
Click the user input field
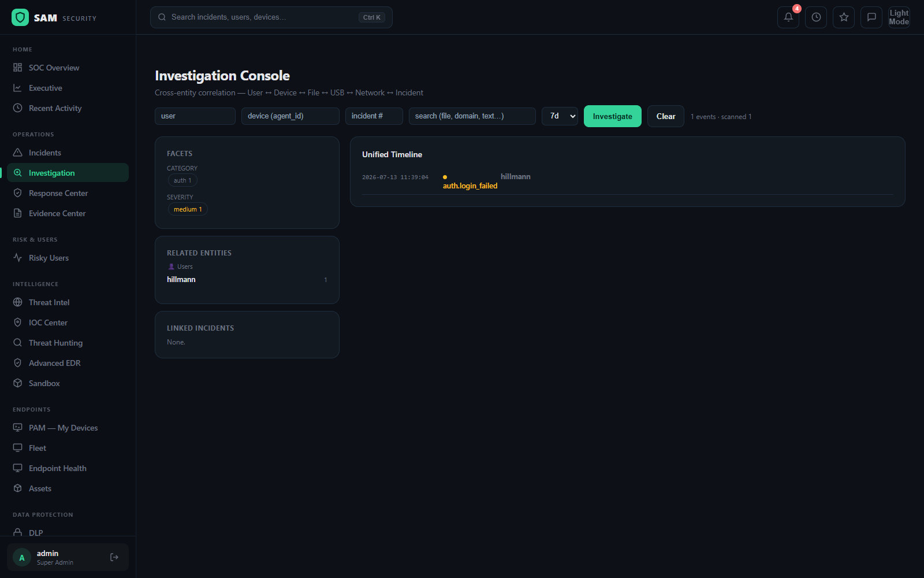pos(195,116)
